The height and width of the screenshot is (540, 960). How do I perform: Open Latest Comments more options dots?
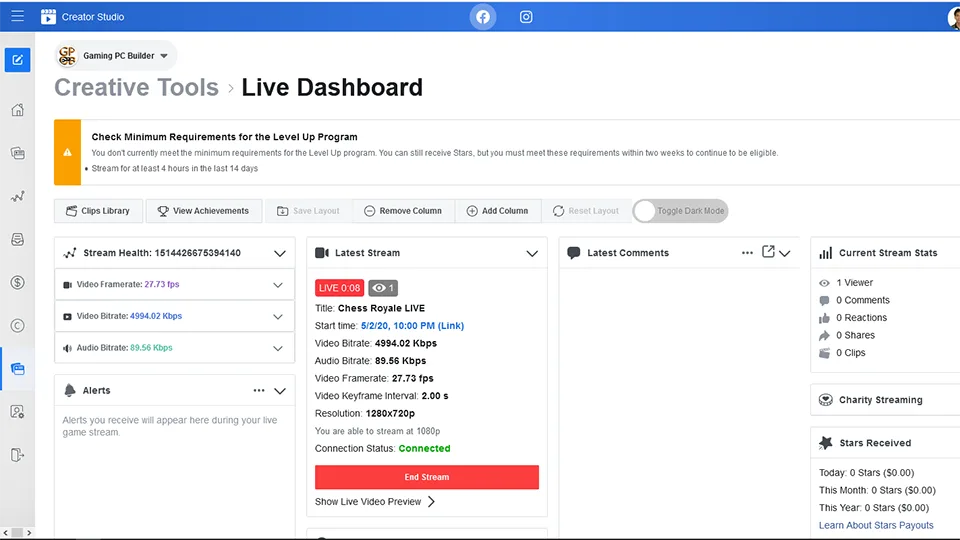coord(747,253)
